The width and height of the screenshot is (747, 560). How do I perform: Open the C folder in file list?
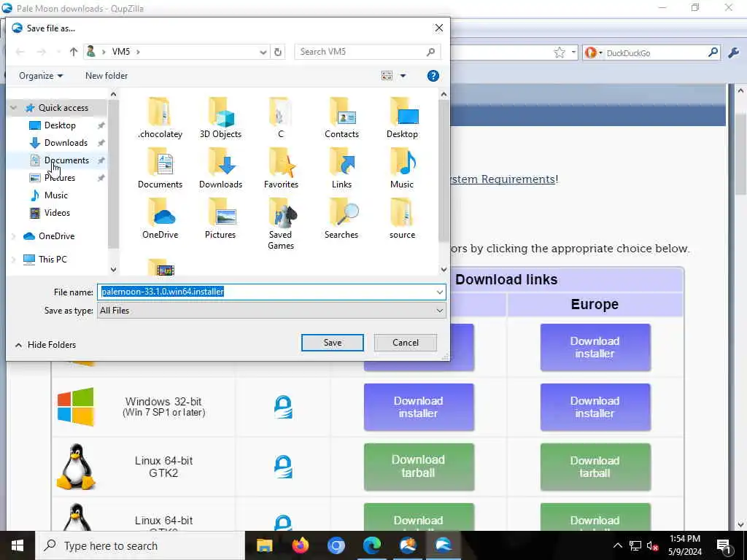(x=281, y=118)
